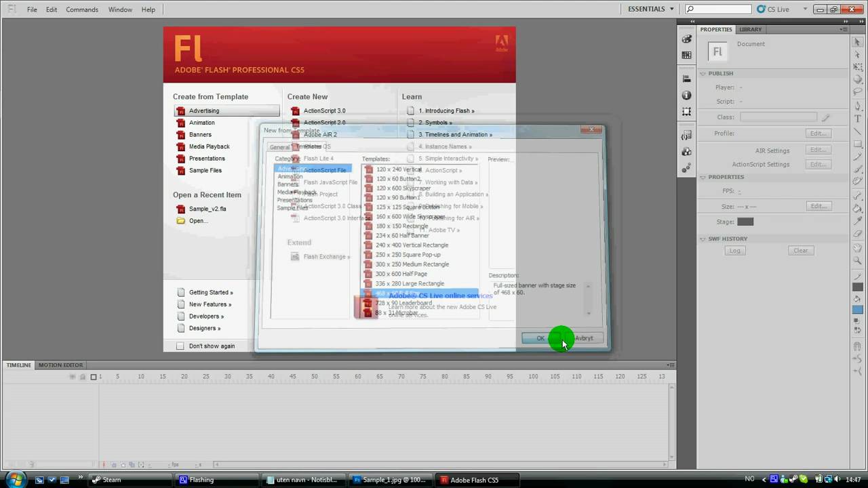Check the Don't show again box
Viewport: 868px width, 488px height.
pos(180,346)
